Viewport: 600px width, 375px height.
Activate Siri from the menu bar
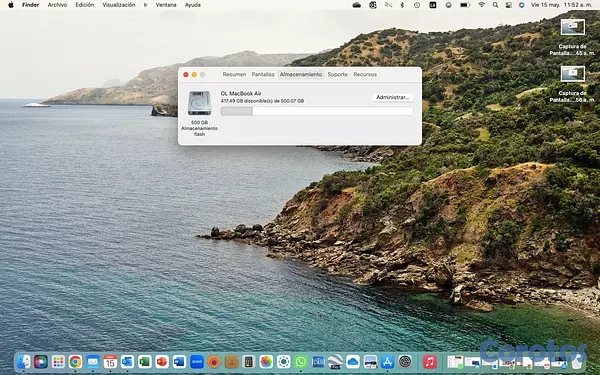click(522, 5)
